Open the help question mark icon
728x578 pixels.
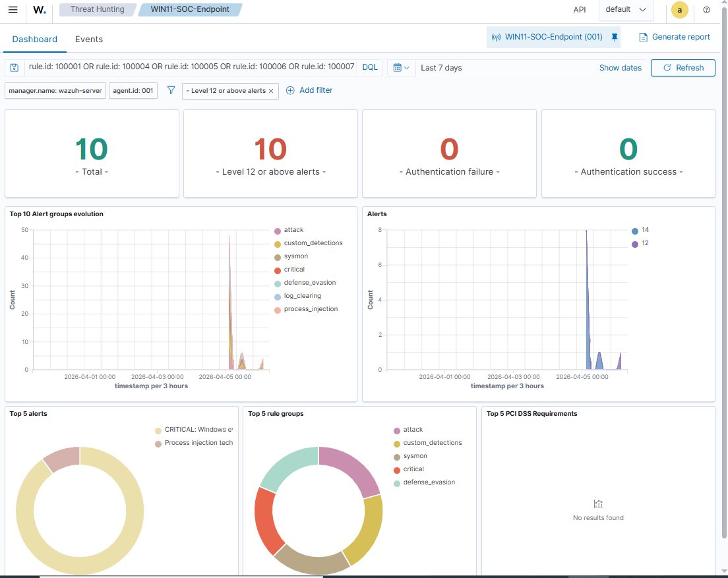click(706, 10)
